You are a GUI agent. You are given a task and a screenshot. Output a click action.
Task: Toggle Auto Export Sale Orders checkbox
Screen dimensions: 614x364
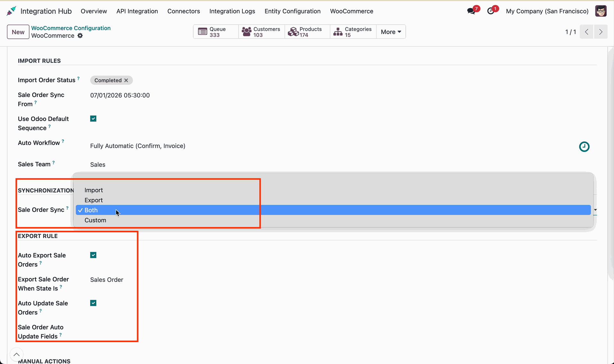[x=93, y=255]
